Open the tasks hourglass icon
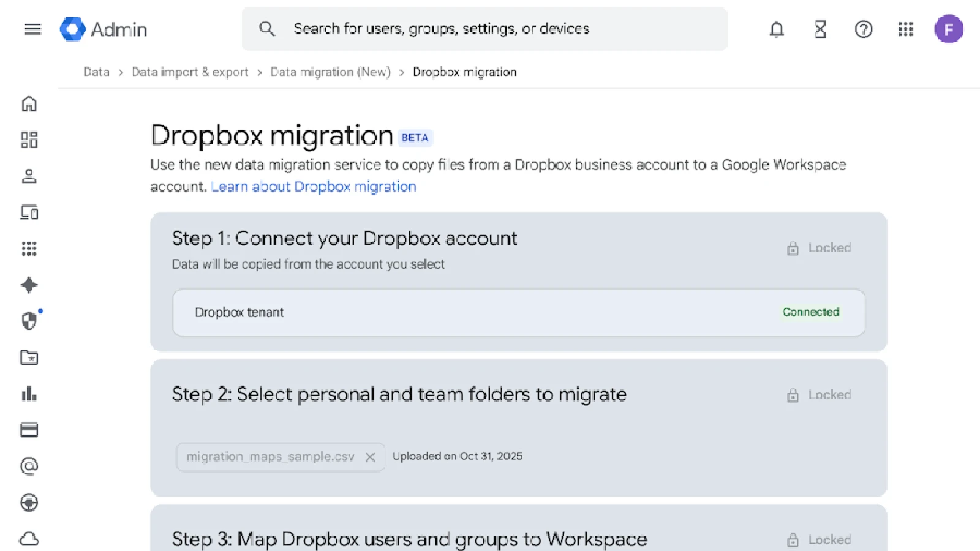Image resolution: width=980 pixels, height=551 pixels. pos(820,29)
